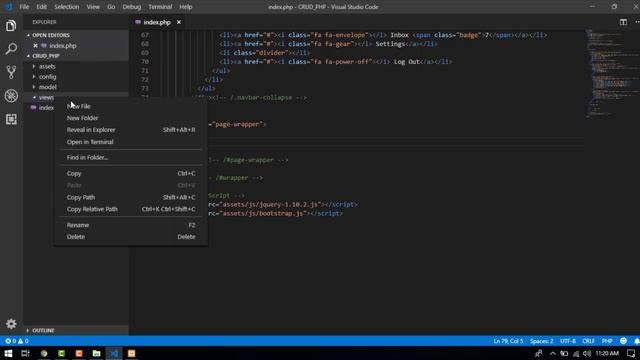
Task: Choose New File from context menu
Action: [131, 106]
